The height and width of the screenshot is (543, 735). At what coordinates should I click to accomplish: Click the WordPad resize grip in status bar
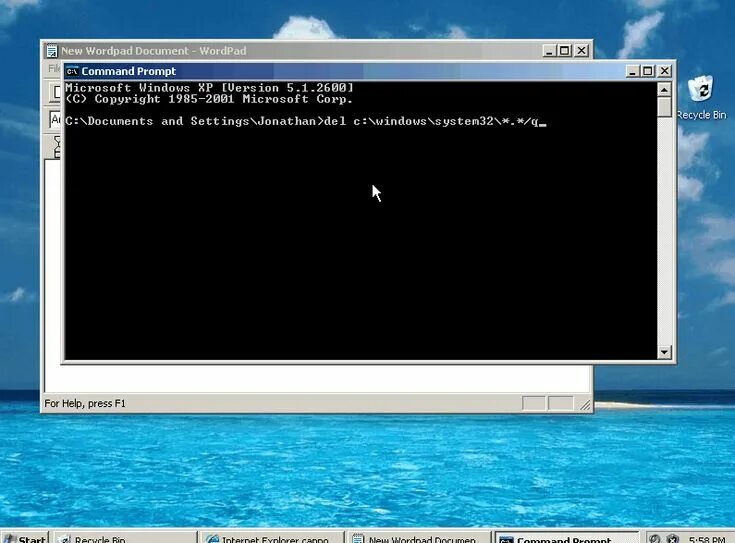[585, 405]
